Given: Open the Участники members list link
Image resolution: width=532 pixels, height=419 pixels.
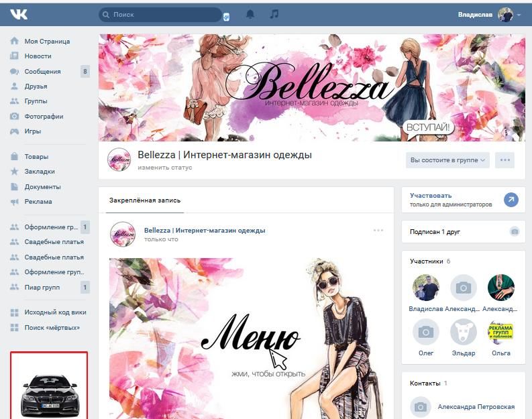Looking at the screenshot, I should pyautogui.click(x=426, y=261).
